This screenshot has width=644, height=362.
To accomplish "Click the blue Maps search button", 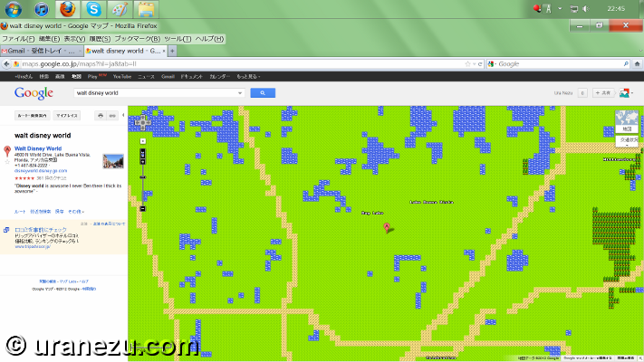I will tap(263, 93).
